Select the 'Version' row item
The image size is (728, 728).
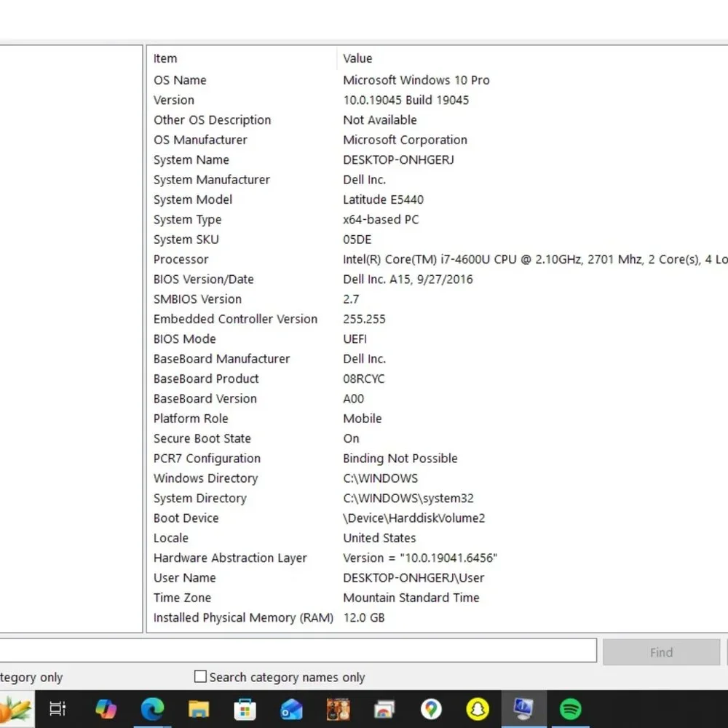coord(174,100)
